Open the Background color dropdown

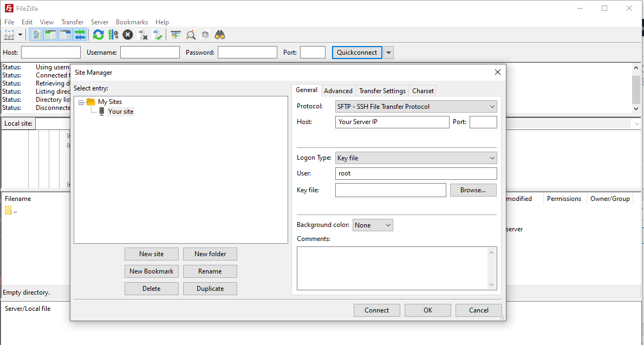click(x=373, y=225)
